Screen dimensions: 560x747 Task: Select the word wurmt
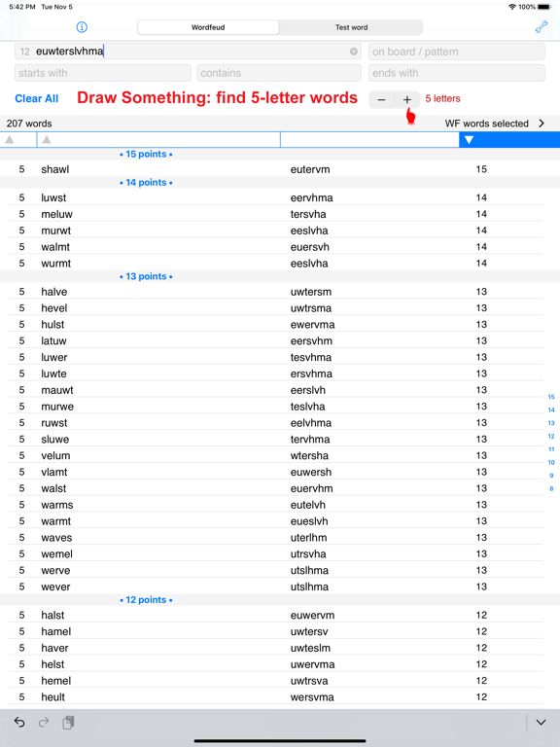tap(55, 263)
